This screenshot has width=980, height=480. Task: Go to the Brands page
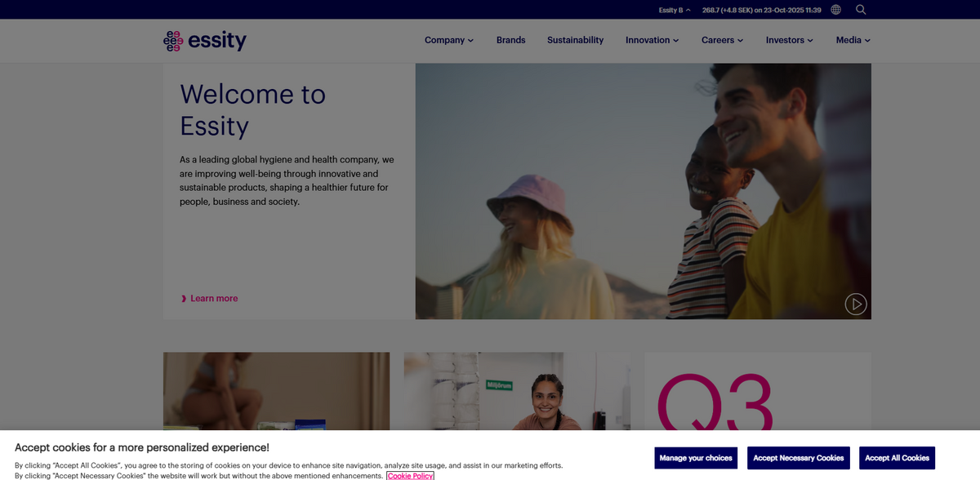[511, 40]
